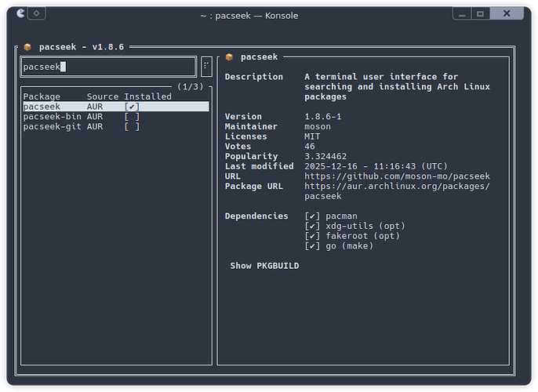Minimize the Konsole window
Viewport: 538px width, 392px height.
click(462, 14)
